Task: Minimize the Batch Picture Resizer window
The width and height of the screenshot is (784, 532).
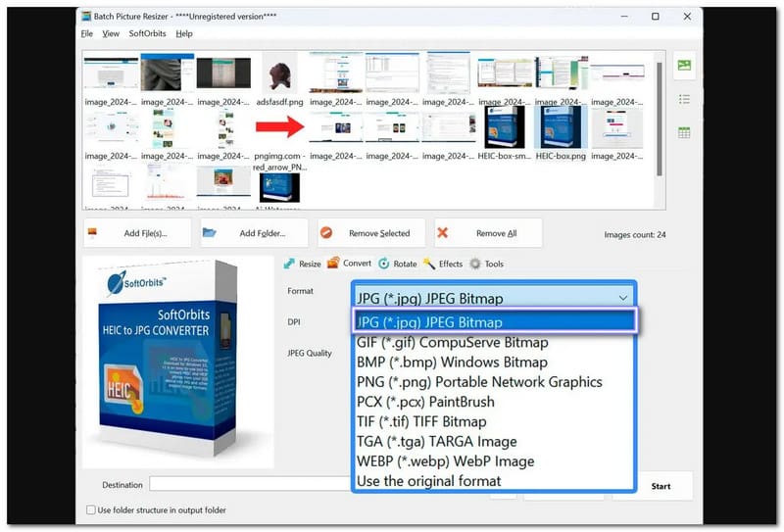Action: click(x=624, y=16)
